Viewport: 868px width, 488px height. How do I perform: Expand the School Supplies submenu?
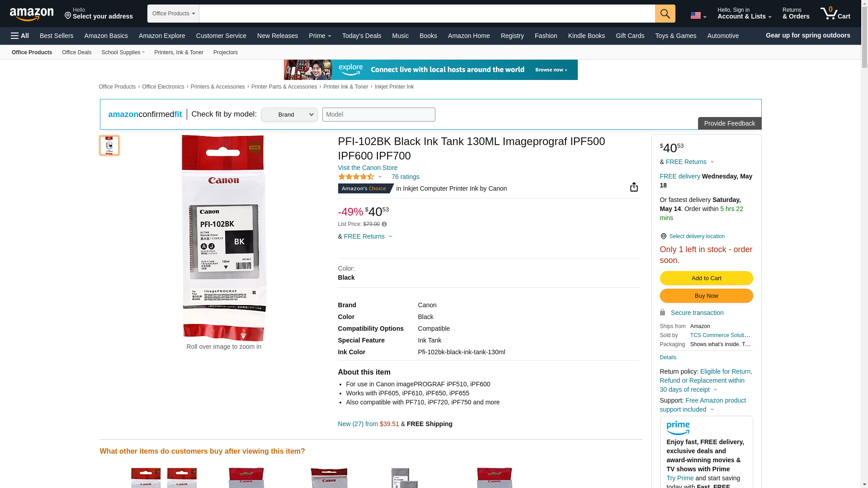[x=123, y=52]
